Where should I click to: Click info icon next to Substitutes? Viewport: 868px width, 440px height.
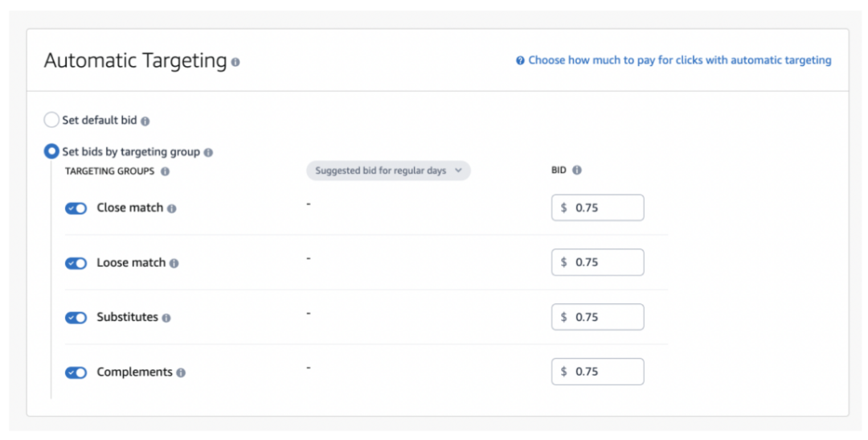click(x=166, y=318)
